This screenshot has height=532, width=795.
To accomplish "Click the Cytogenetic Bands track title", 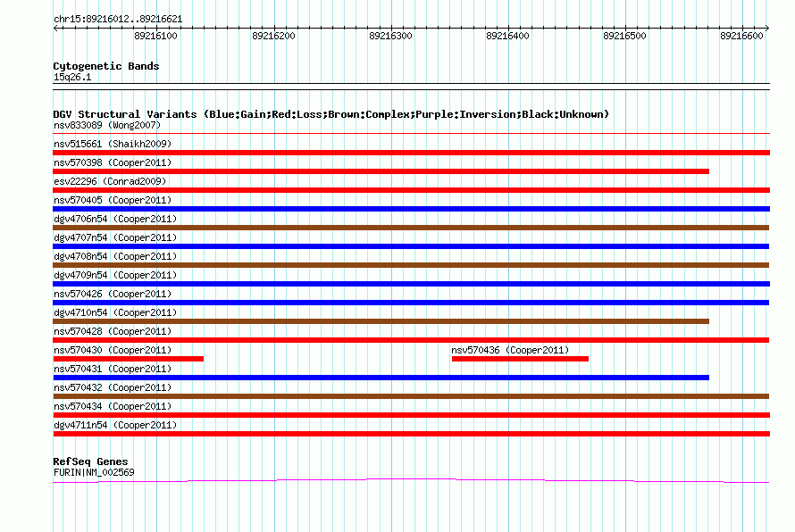I will tap(106, 66).
